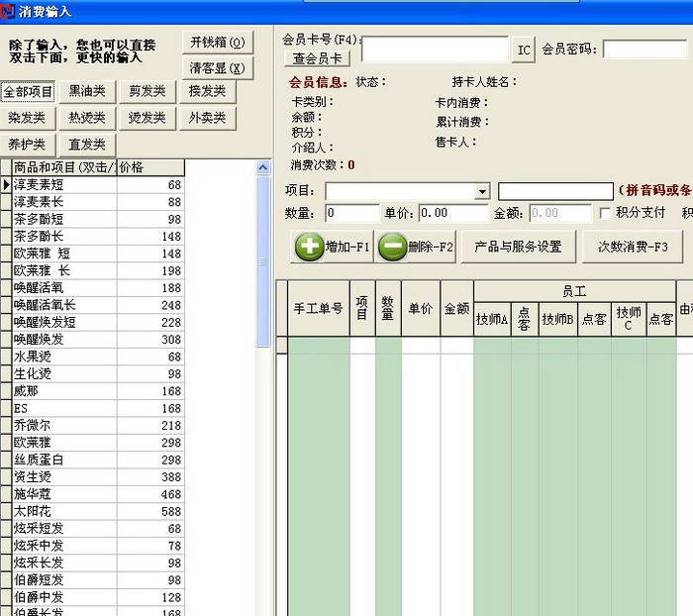Click the first empty 手工单号 grid cell
Screen dimensions: 693x616
(x=318, y=346)
